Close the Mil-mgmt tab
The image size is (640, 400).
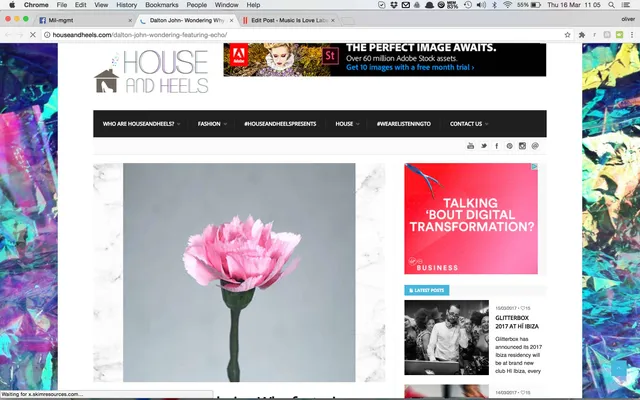click(130, 20)
